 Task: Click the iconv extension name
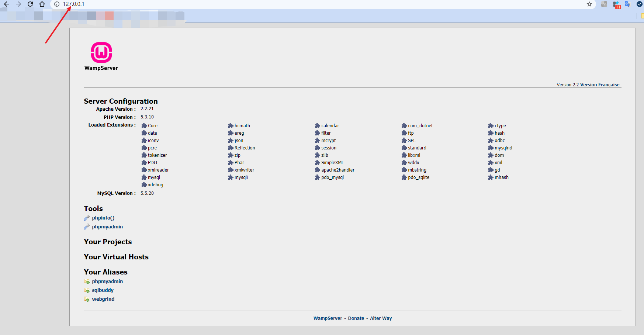[x=153, y=141]
